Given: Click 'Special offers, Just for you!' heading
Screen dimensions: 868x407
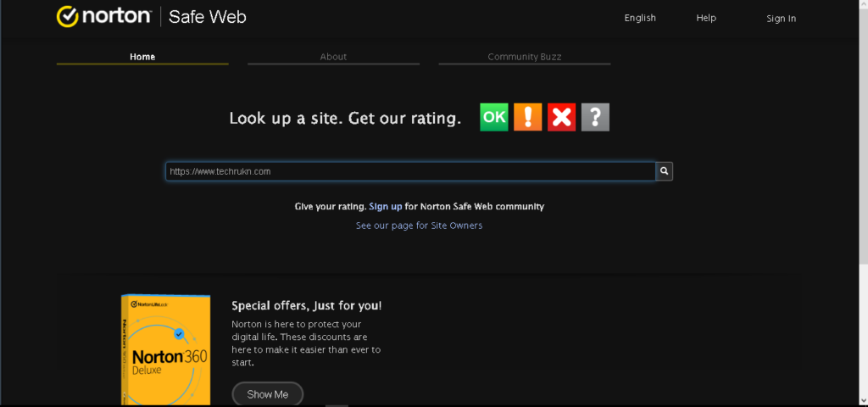Looking at the screenshot, I should click(306, 305).
